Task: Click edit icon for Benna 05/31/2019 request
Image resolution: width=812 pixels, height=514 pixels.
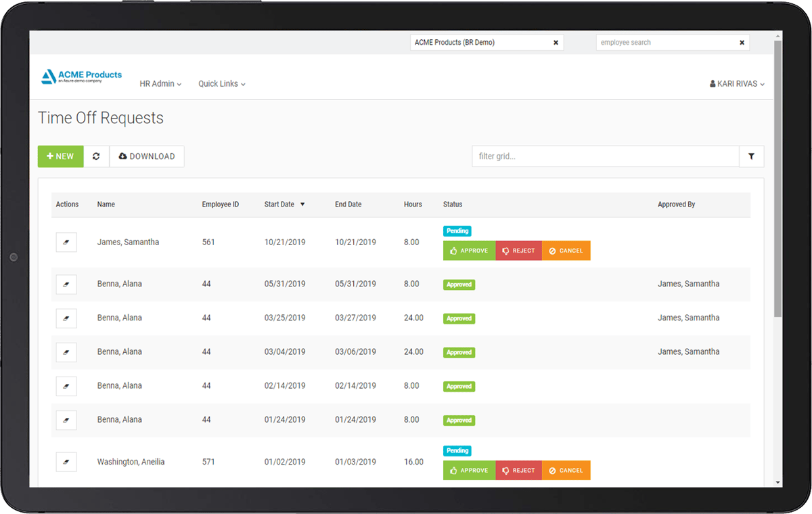Action: (x=66, y=284)
